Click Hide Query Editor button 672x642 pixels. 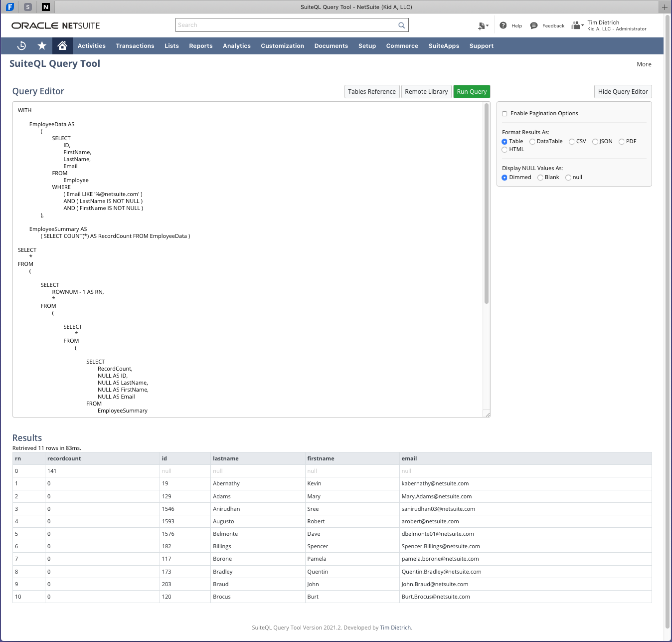[623, 92]
